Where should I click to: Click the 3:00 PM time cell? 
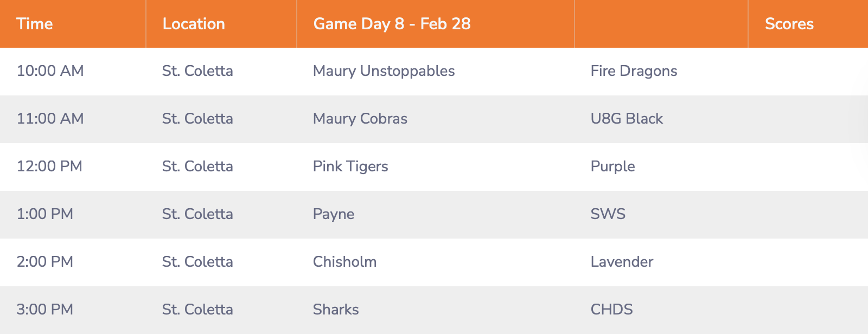(45, 310)
